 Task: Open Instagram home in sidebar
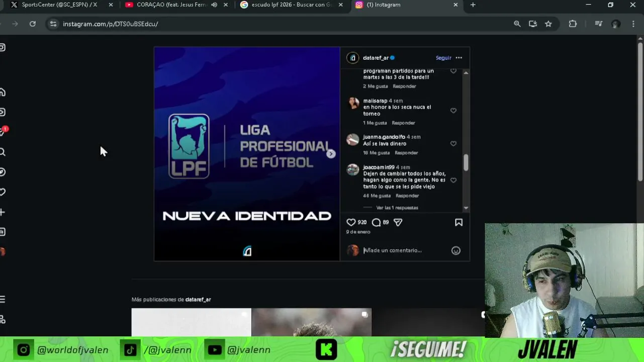(x=3, y=92)
